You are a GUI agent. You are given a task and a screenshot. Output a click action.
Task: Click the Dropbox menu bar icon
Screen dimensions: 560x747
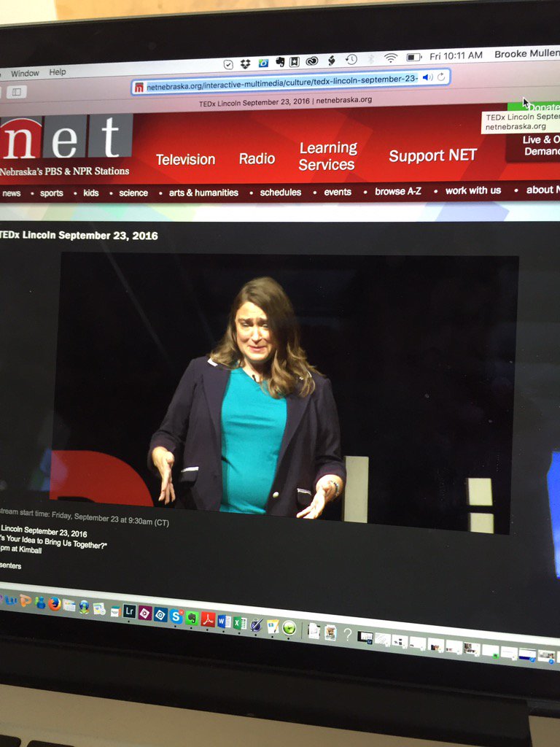click(245, 64)
